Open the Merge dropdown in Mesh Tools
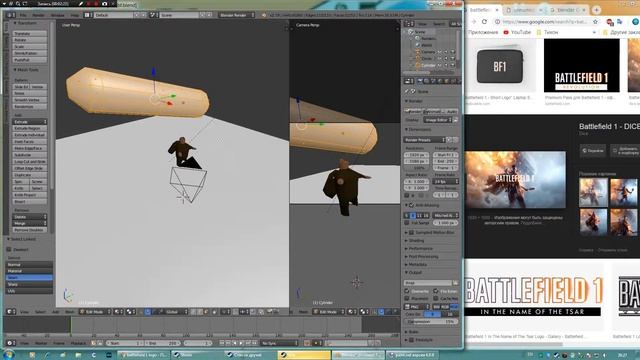This screenshot has width=640, height=360. (x=29, y=223)
